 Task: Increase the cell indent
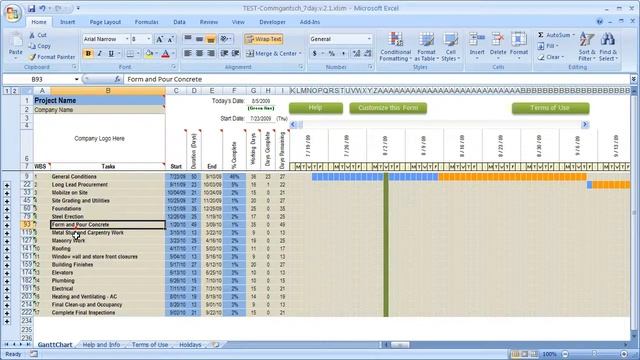[236, 53]
